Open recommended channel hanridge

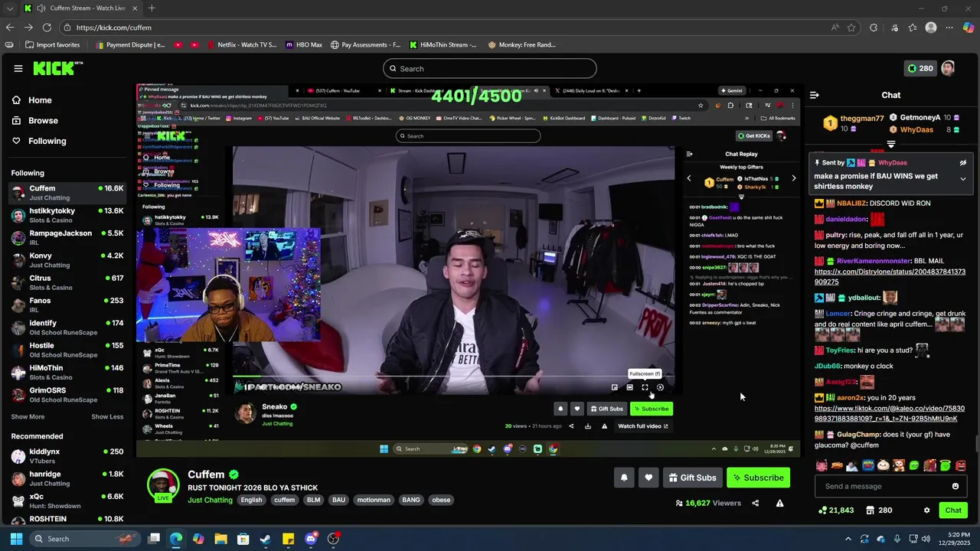(x=67, y=478)
